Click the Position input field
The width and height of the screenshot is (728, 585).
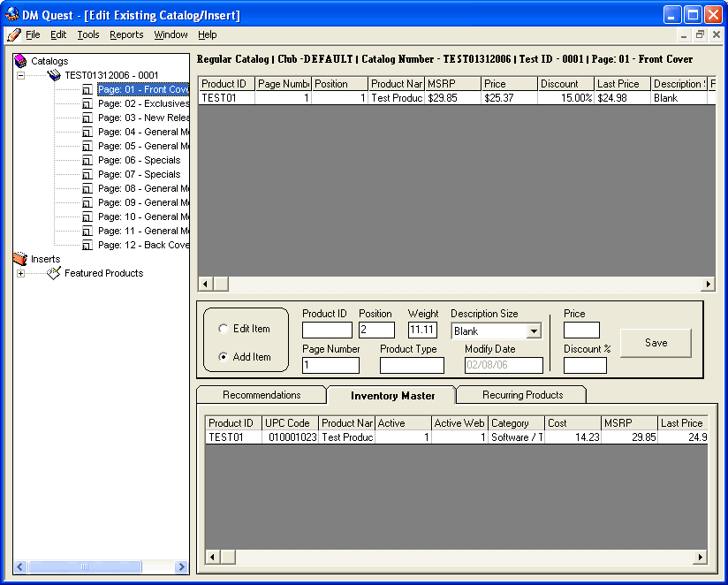point(376,330)
